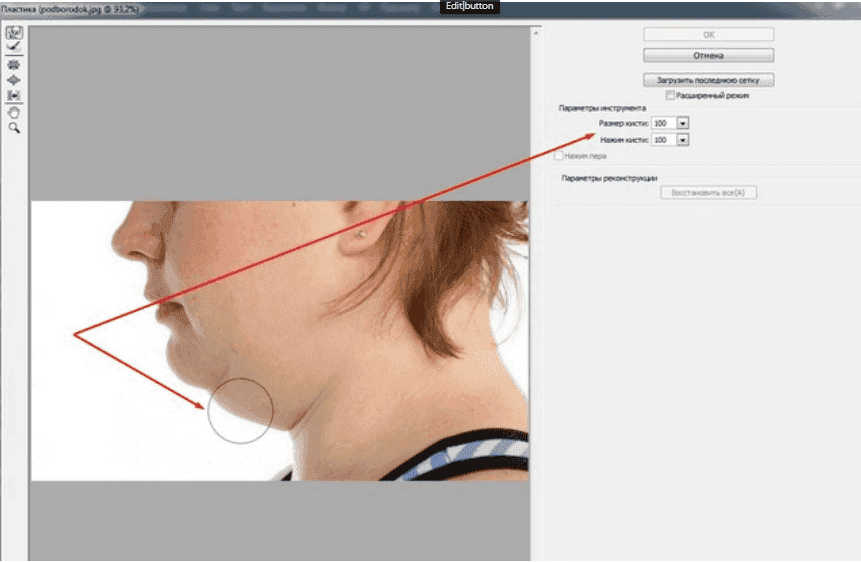This screenshot has width=861, height=562.
Task: Focus the Размер кисти value field
Action: [x=662, y=123]
